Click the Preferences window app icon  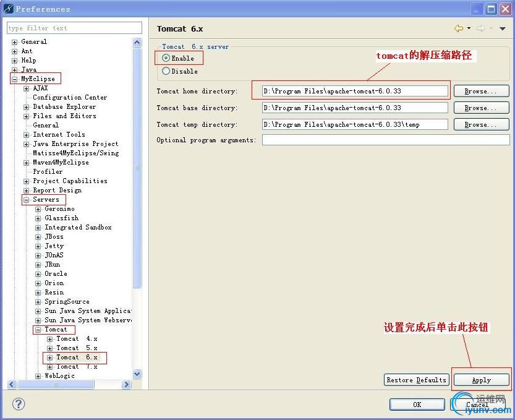point(9,9)
